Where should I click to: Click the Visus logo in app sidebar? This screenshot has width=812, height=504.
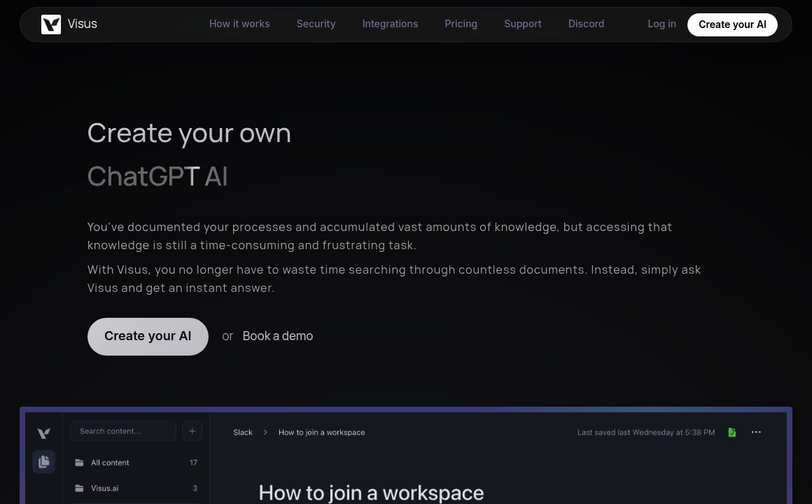pyautogui.click(x=43, y=434)
